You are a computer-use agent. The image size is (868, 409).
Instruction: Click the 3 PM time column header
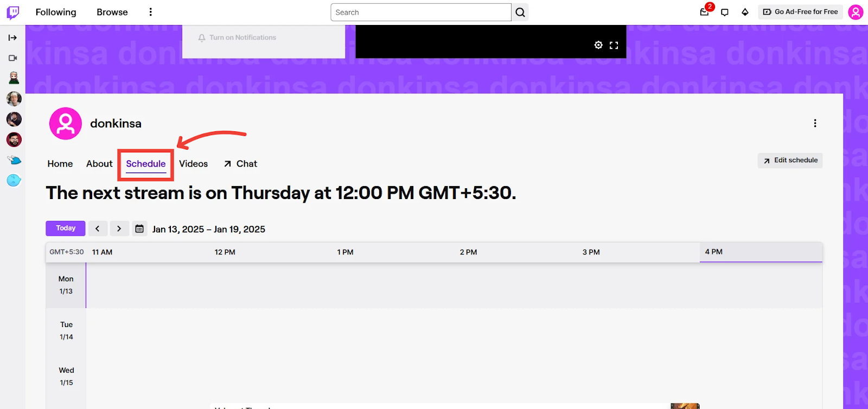pos(591,252)
